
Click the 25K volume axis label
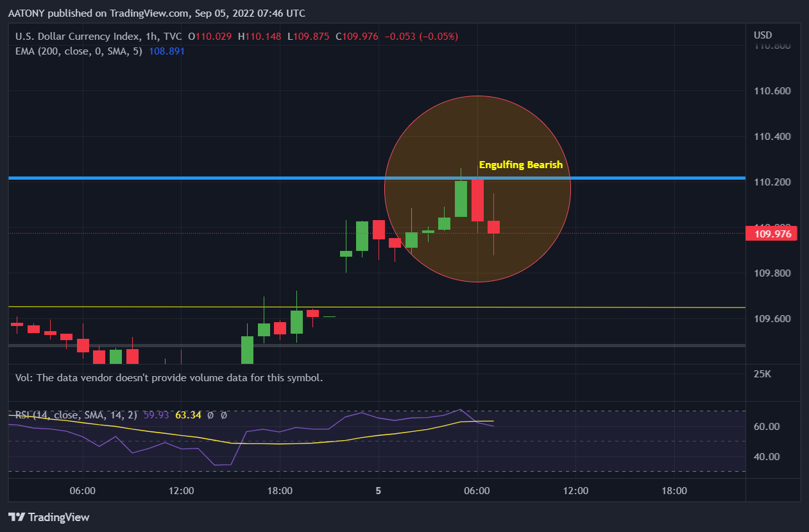(762, 373)
